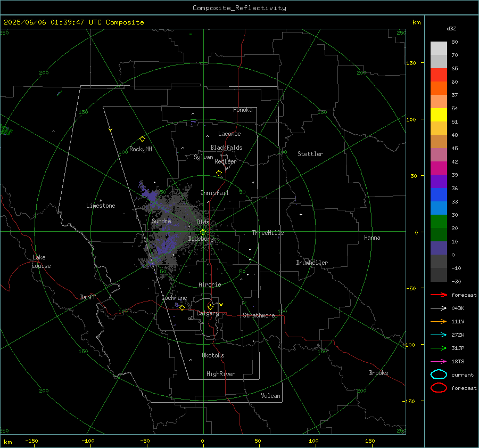Select the purple swatch below 39
This screenshot has height=448, width=479.
pyautogui.click(x=439, y=181)
